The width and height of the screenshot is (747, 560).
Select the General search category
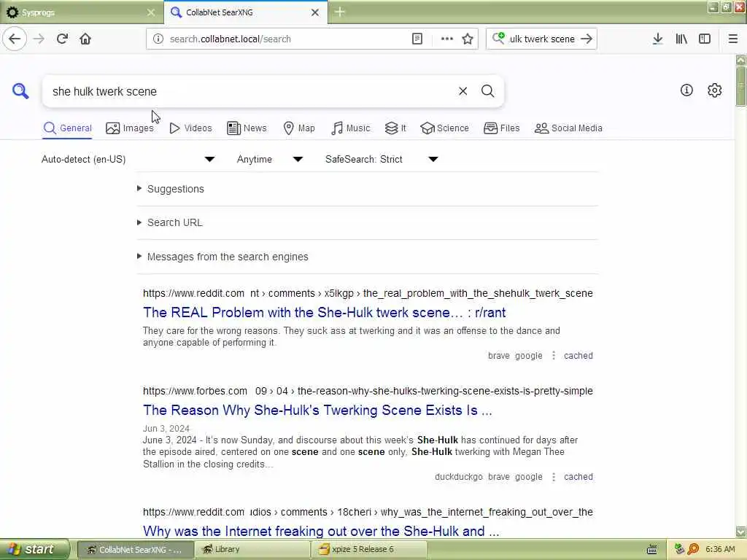tap(67, 128)
